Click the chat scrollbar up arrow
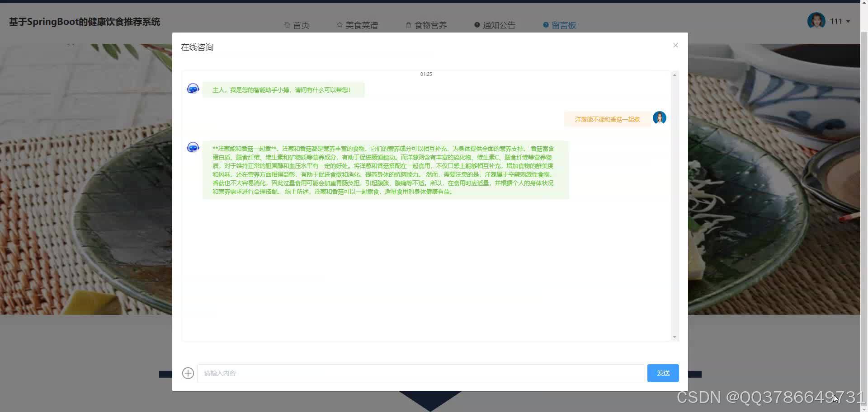Screen dimensions: 868x412 675,75
